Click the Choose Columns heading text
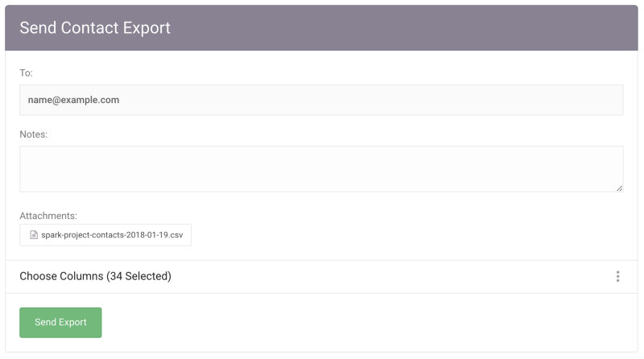644x359 pixels. pos(61,276)
